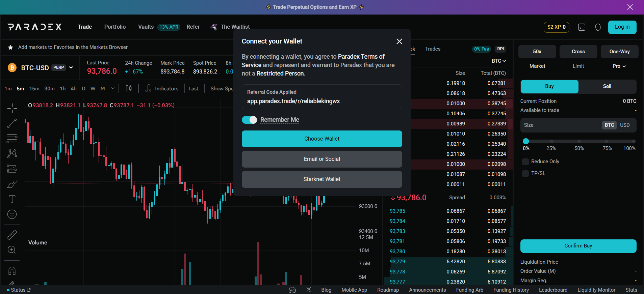The width and height of the screenshot is (644, 294).
Task: Click the Choose Wallet button
Action: 322,139
